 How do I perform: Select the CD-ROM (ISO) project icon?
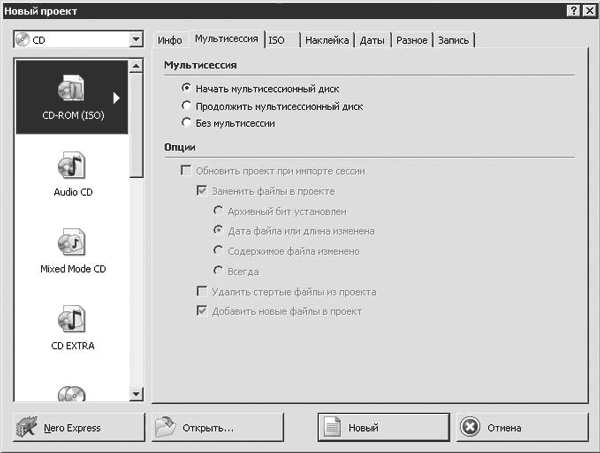[x=71, y=88]
